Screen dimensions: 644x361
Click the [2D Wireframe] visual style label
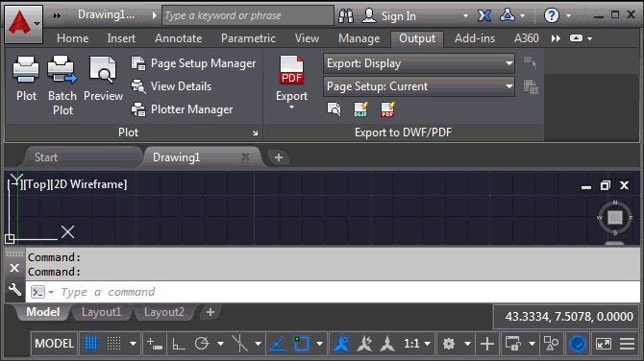88,184
